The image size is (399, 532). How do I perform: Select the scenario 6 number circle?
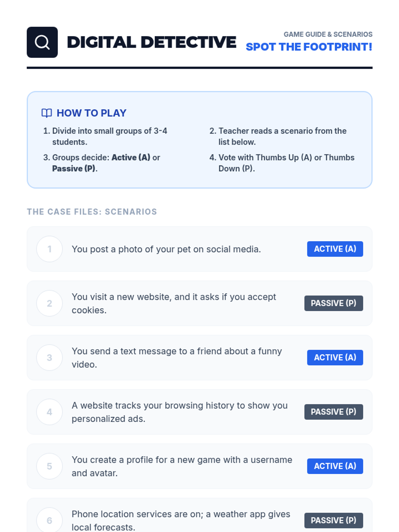coord(50,520)
